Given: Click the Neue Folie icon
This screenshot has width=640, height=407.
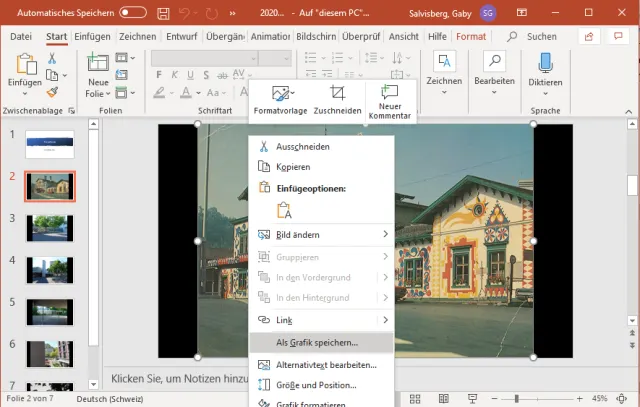Looking at the screenshot, I should coord(98,64).
